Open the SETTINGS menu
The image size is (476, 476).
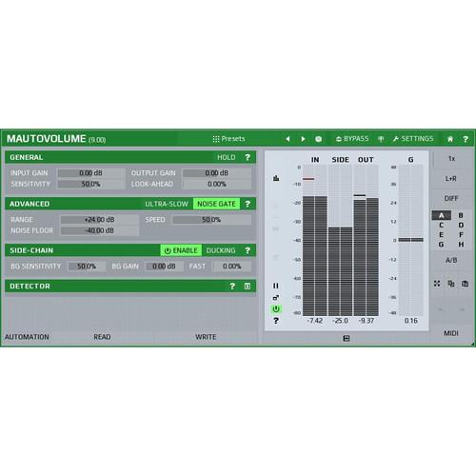413,139
